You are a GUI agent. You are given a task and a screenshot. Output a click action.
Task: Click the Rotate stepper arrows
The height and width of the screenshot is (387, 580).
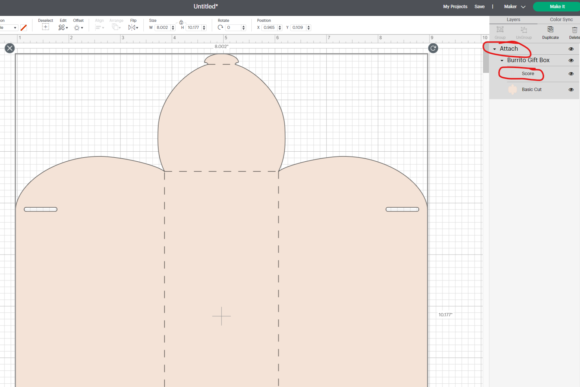pyautogui.click(x=243, y=28)
